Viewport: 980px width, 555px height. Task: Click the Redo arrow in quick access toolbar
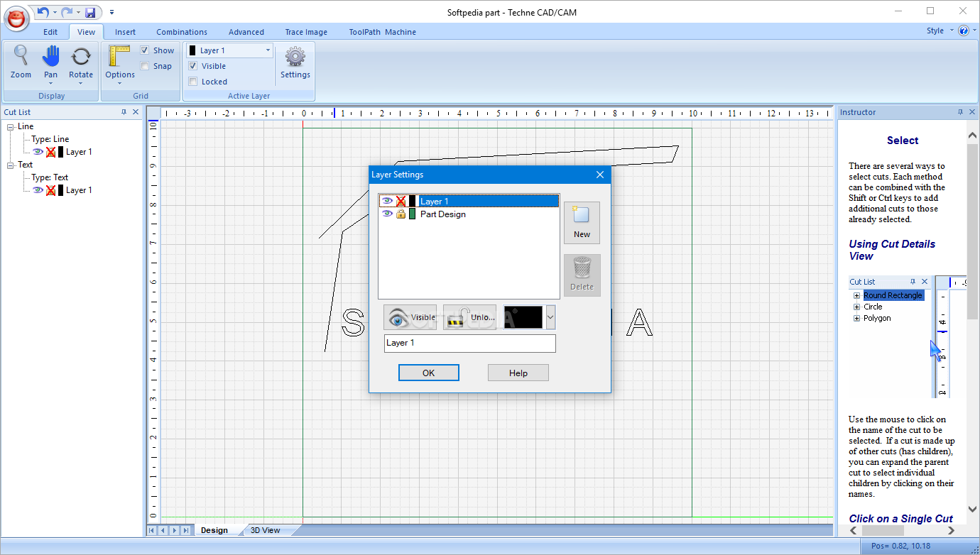(66, 12)
